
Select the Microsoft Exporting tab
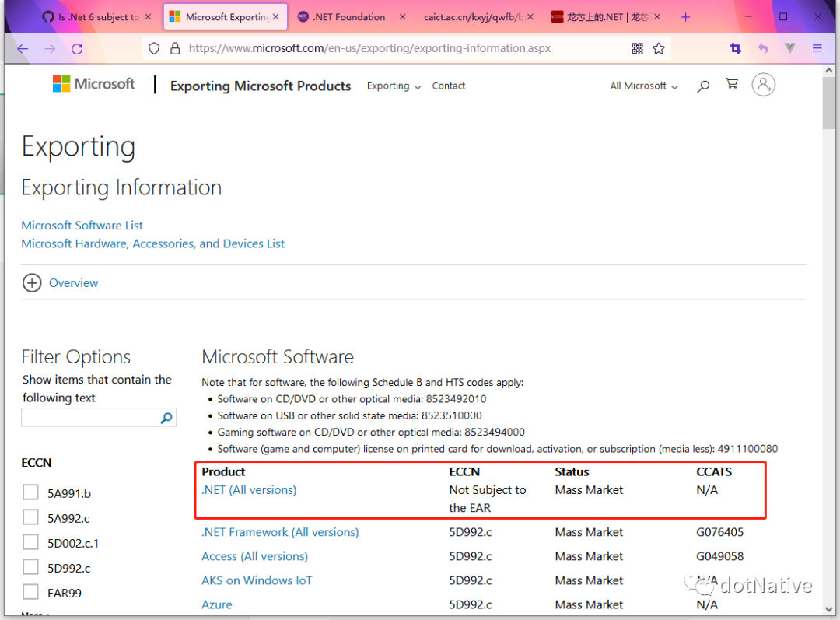[225, 17]
